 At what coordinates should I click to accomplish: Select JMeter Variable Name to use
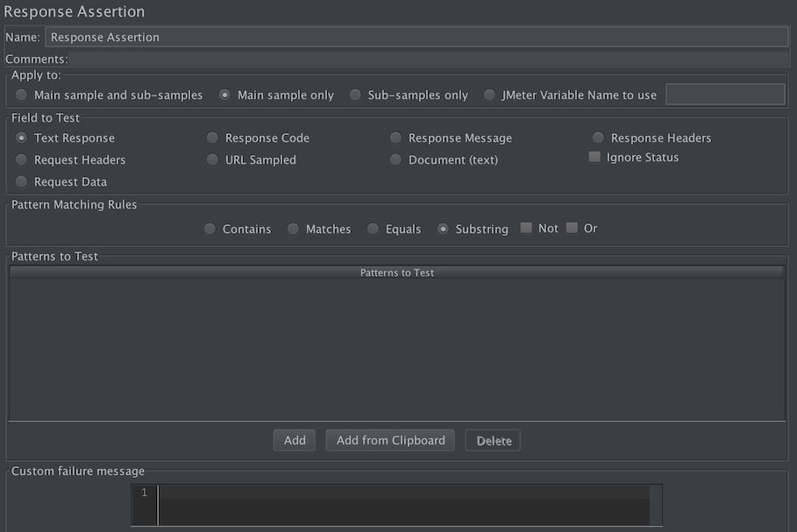click(489, 95)
